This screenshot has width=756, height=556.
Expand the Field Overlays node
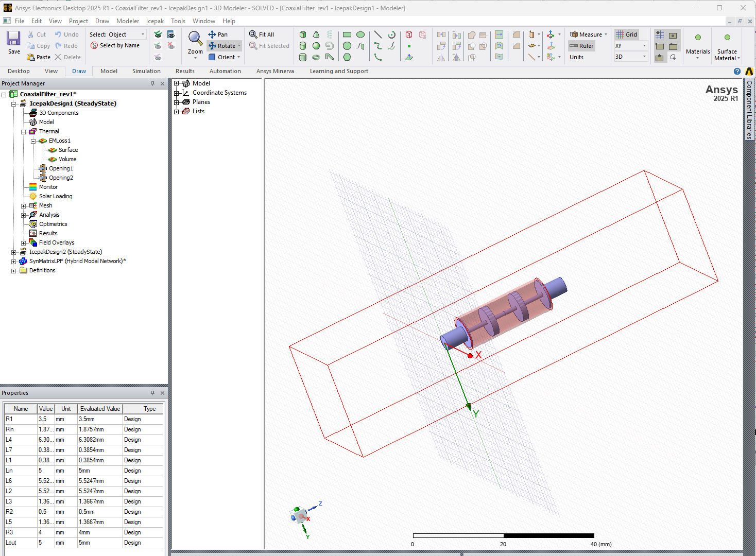point(23,243)
